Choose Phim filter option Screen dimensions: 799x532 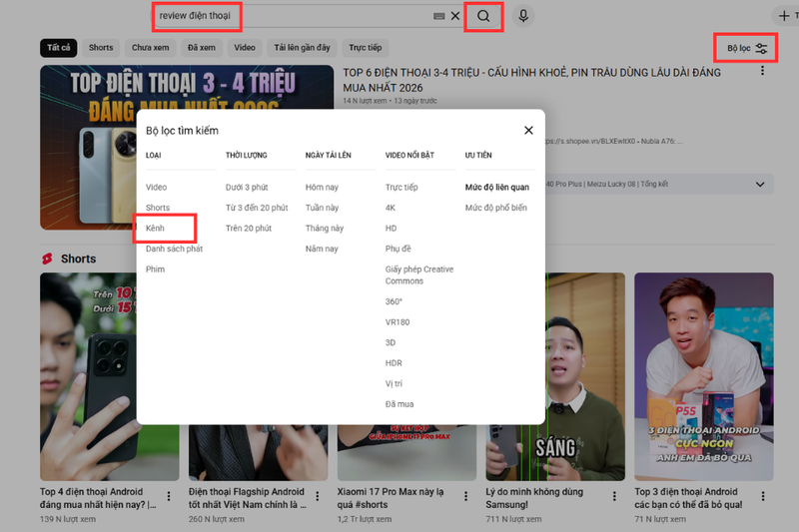tap(155, 269)
